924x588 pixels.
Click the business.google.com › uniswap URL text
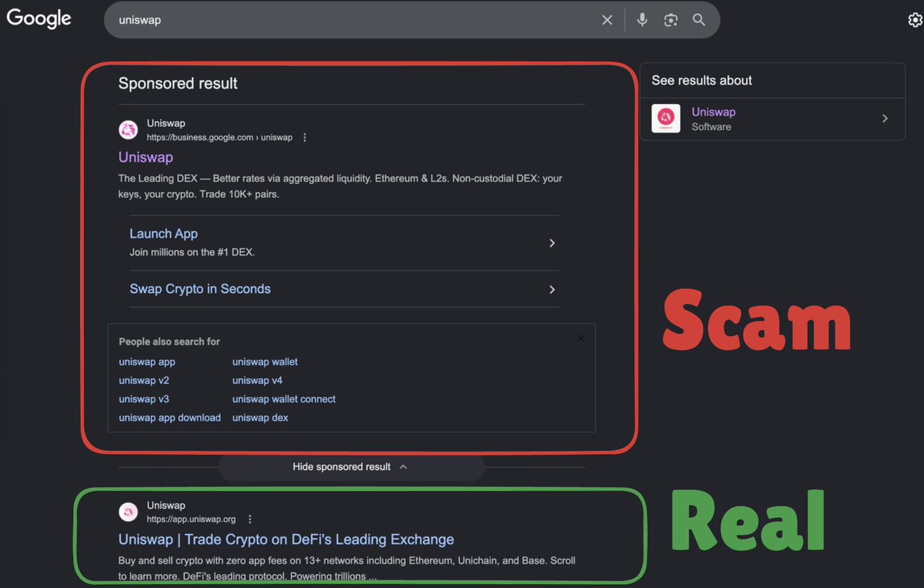click(x=219, y=137)
